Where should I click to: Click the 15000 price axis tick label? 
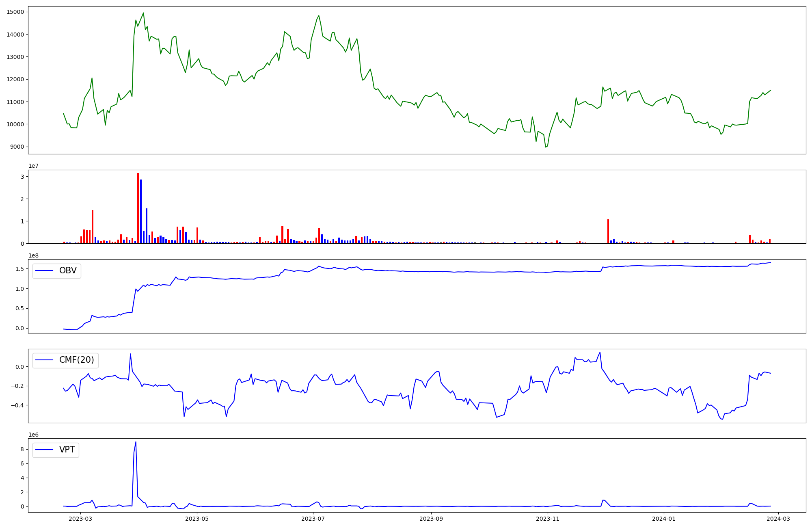(x=15, y=12)
